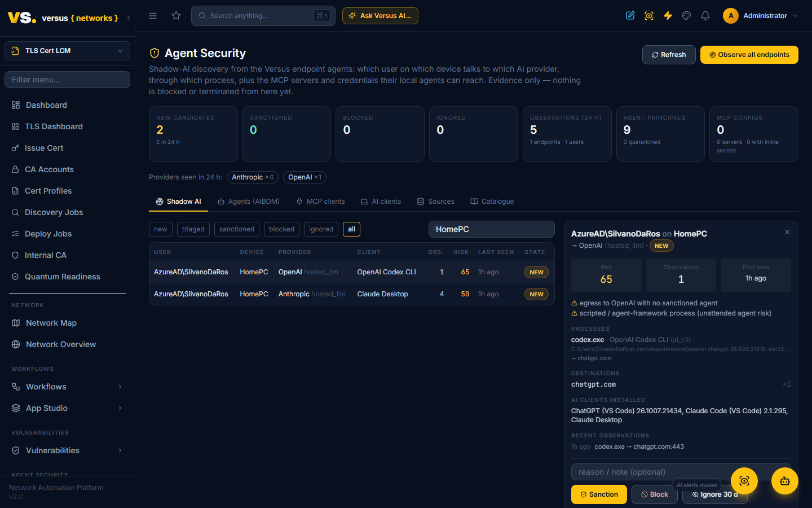Click the Search anything field
The image size is (812, 508).
point(263,16)
